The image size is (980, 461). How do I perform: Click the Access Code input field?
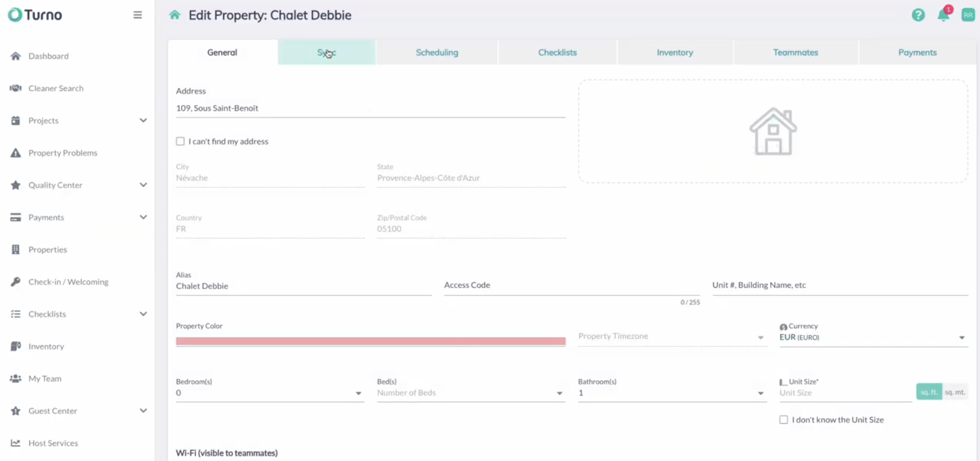[x=572, y=285]
